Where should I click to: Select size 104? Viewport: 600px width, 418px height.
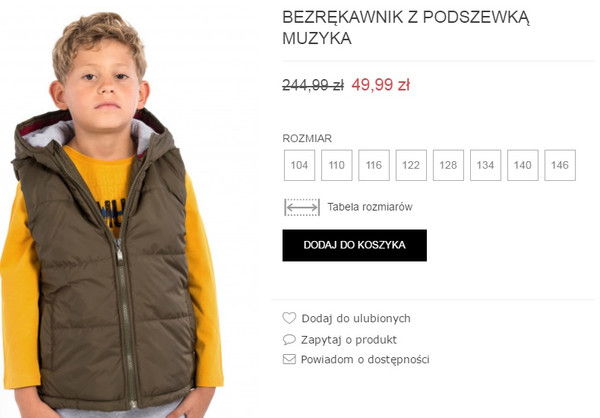[299, 165]
